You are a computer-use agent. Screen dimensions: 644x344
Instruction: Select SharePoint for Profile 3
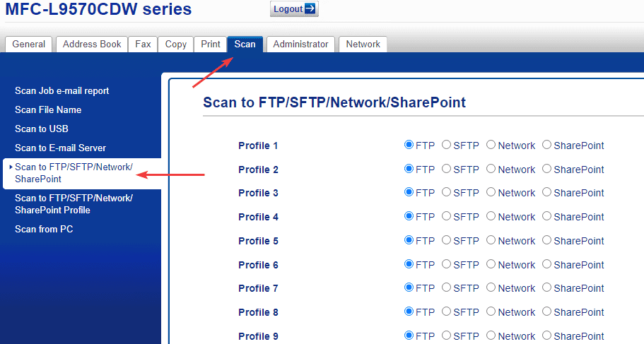[x=546, y=192]
